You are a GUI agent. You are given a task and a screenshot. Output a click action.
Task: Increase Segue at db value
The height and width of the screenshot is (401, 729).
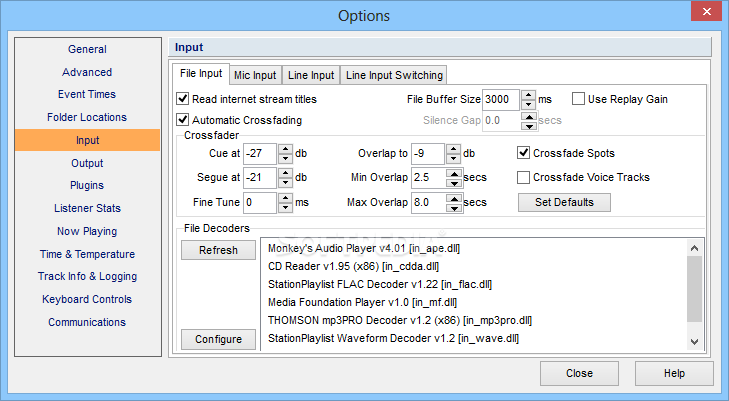click(285, 173)
